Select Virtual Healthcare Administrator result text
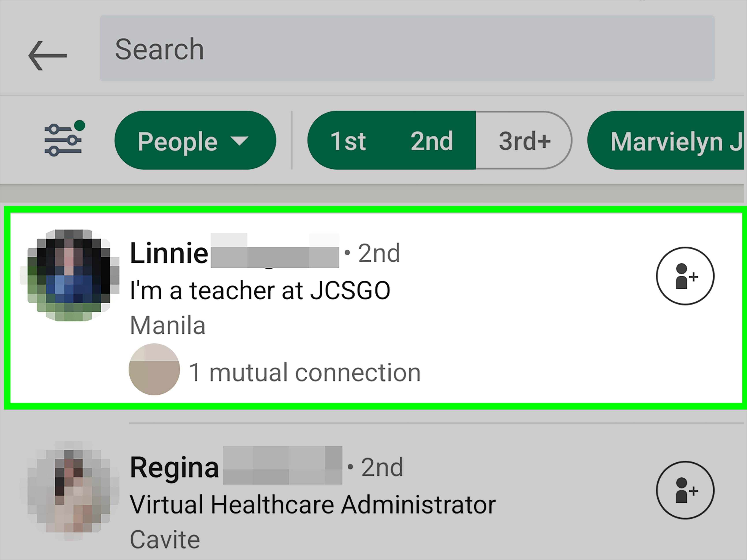The image size is (747, 560). point(313,505)
